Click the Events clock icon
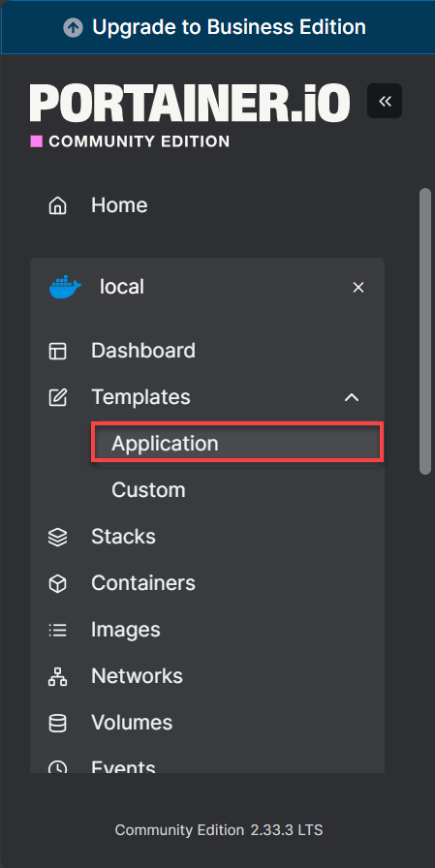Image resolution: width=435 pixels, height=868 pixels. (x=57, y=766)
